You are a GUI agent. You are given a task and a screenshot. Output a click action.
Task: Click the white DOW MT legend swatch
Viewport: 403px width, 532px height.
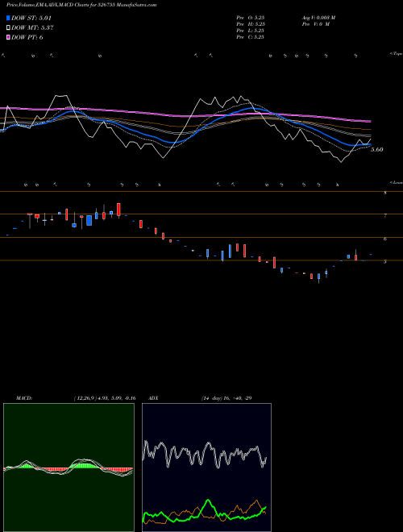tap(8, 27)
